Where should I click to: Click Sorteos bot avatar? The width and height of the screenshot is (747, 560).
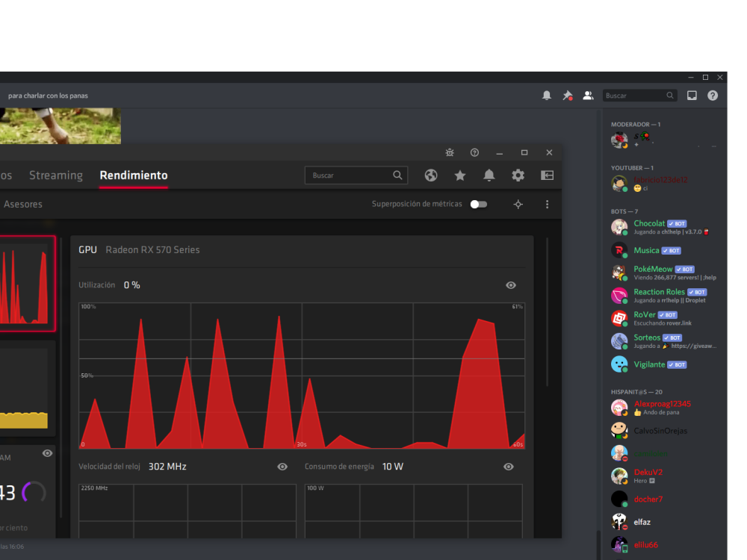tap(619, 341)
